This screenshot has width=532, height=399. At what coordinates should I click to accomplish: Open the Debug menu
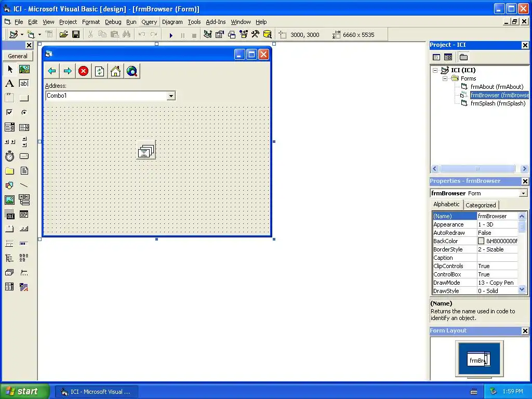click(113, 22)
